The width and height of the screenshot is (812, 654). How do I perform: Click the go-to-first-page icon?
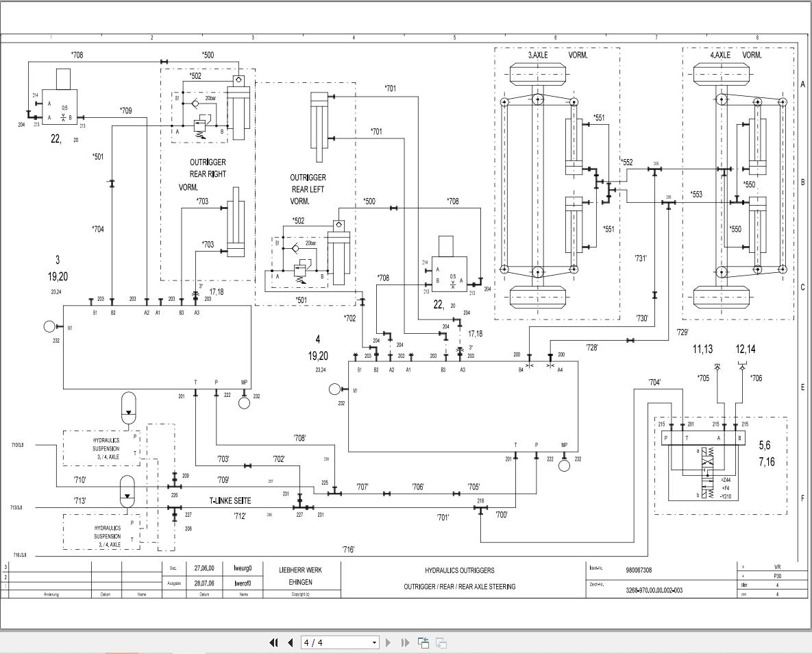pos(273,643)
